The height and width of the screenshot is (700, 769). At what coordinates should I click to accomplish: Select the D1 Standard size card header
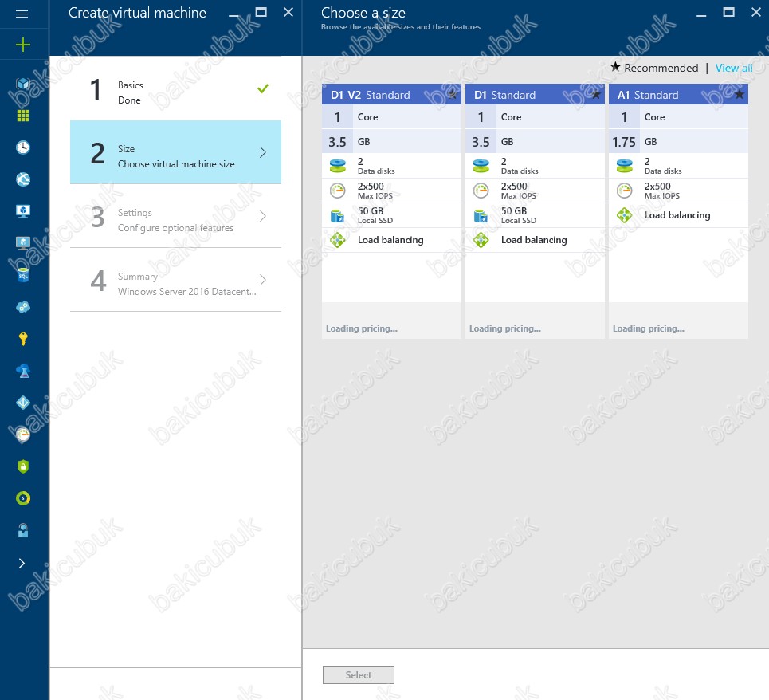(535, 94)
